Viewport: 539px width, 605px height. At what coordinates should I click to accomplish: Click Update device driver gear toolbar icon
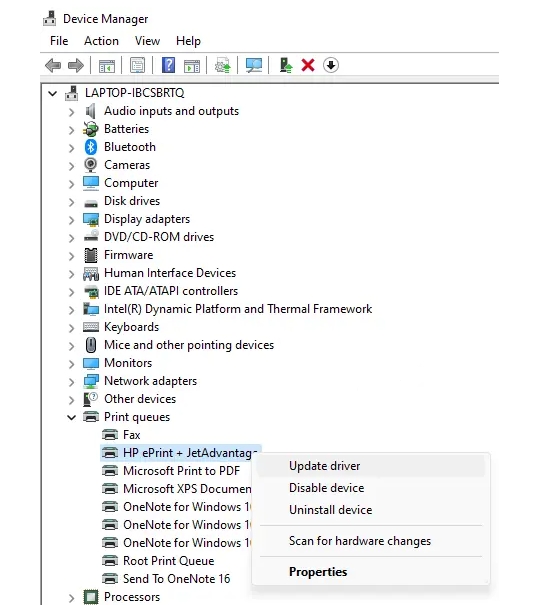[223, 65]
